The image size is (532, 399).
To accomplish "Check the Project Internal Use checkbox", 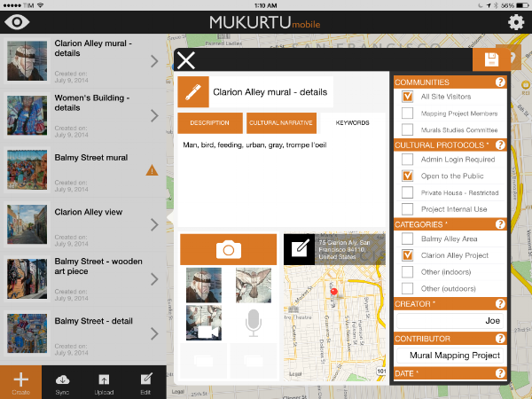I will (x=407, y=209).
